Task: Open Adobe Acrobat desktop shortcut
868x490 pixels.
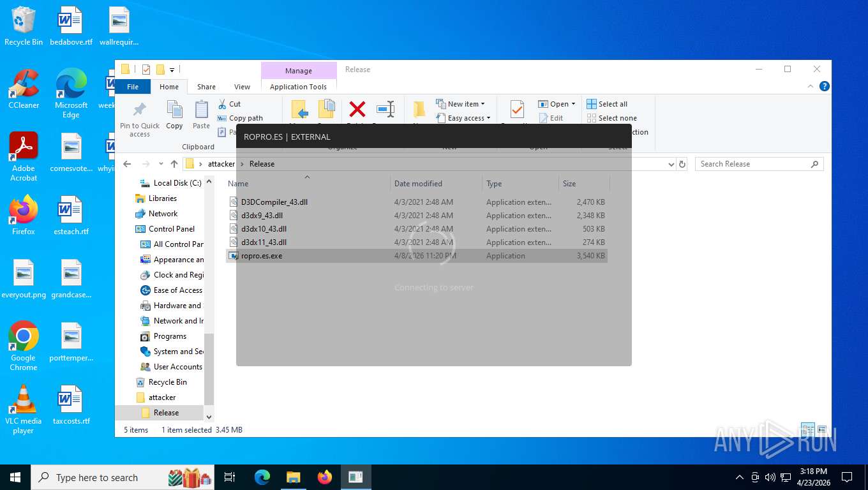Action: pos(24,157)
